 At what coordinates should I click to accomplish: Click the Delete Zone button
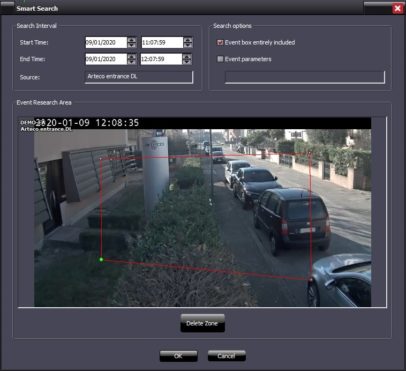coord(203,323)
